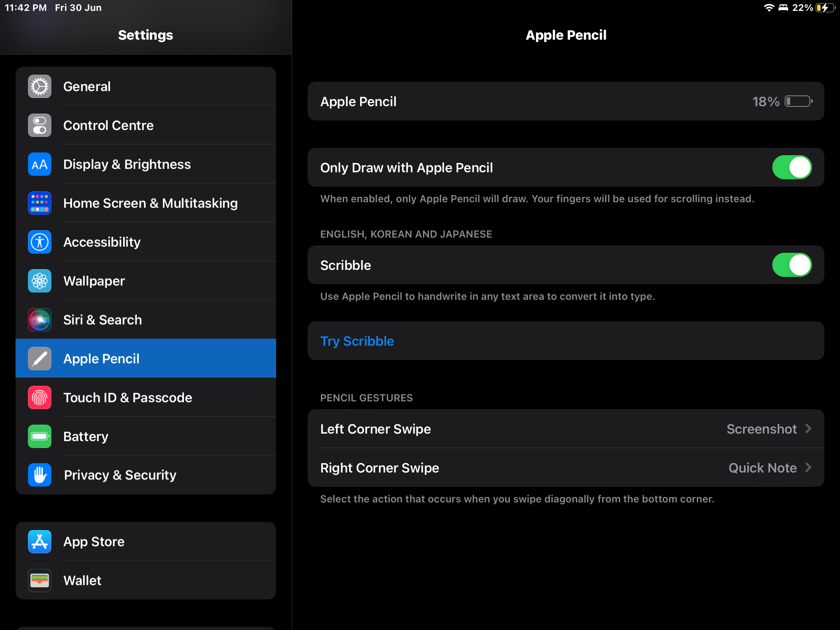Tap the Try Scribble link

click(x=357, y=341)
